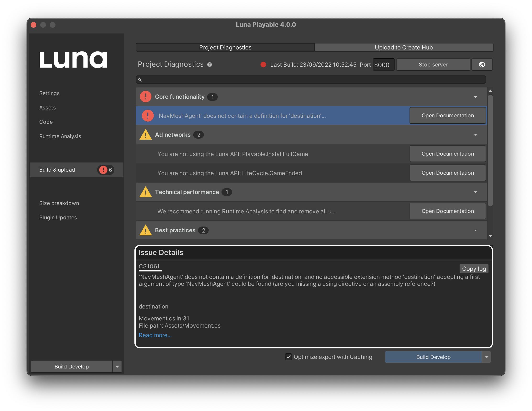Click the diagnostics list scrollbar thumb
Image resolution: width=532 pixels, height=411 pixels.
pos(490,150)
